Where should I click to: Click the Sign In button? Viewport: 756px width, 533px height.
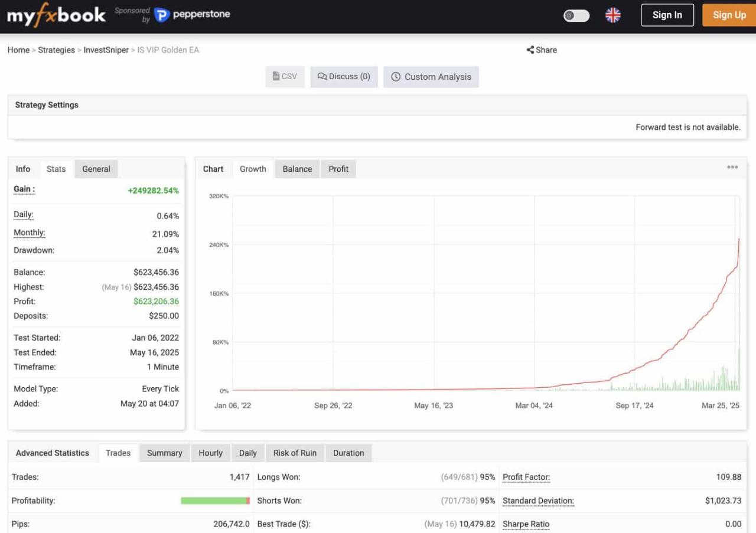click(x=667, y=15)
